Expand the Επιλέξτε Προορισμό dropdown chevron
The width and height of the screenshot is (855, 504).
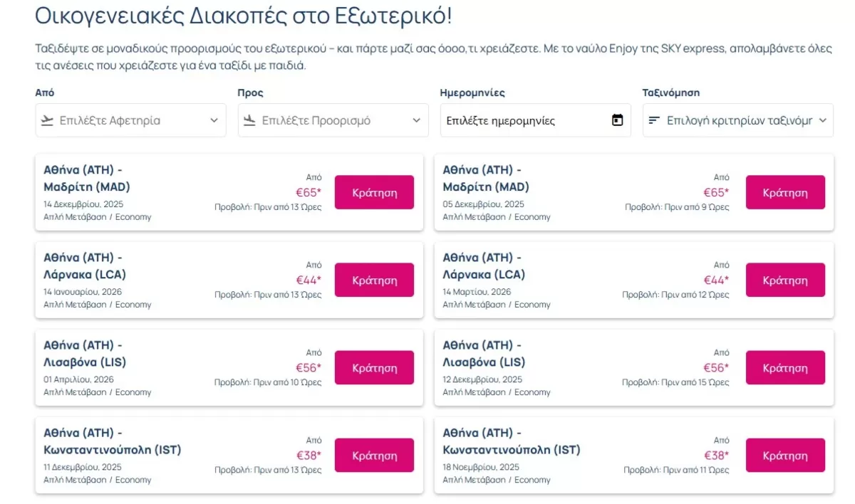coord(417,120)
